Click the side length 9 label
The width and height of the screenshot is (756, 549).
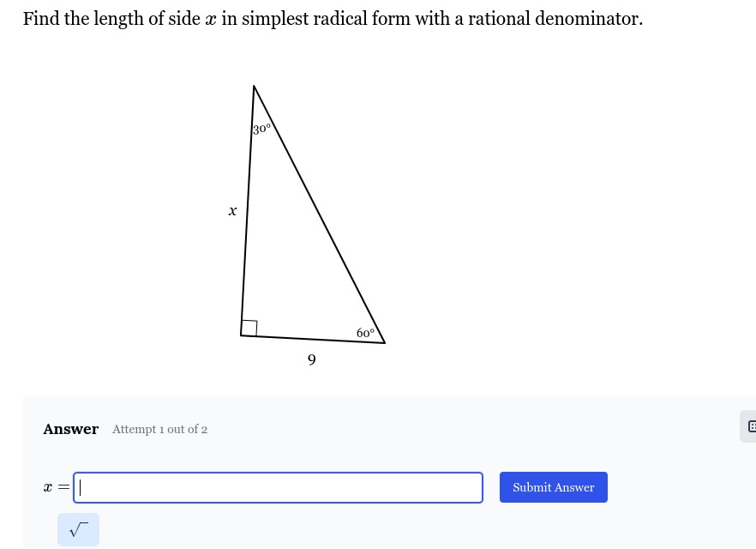click(312, 359)
